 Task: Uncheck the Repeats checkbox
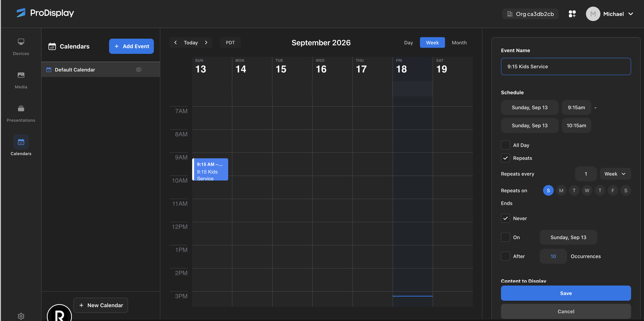tap(505, 158)
